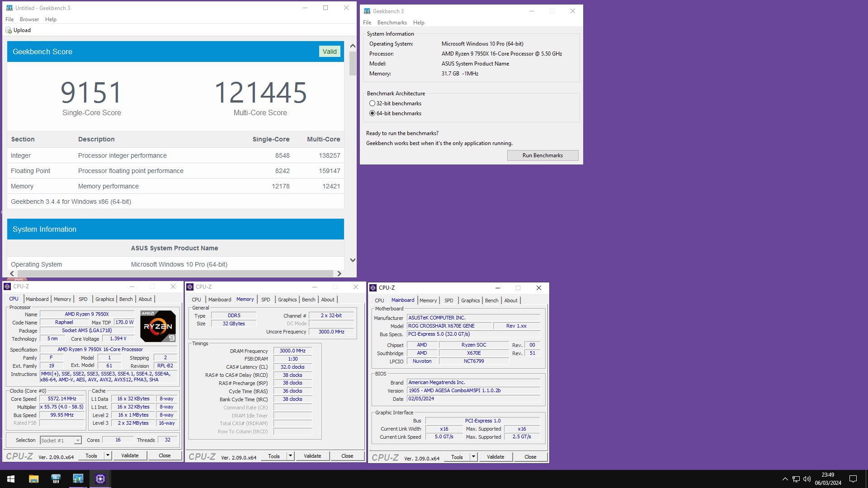Click scroll up arrow in Geekbench results
Screen dimensions: 868x488
pos(353,46)
